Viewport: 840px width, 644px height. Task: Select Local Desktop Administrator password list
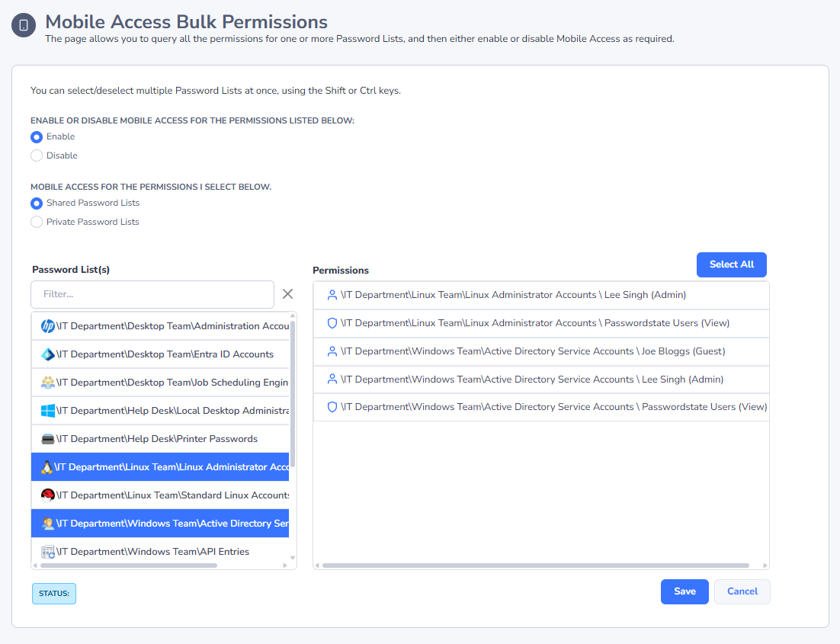tap(160, 410)
